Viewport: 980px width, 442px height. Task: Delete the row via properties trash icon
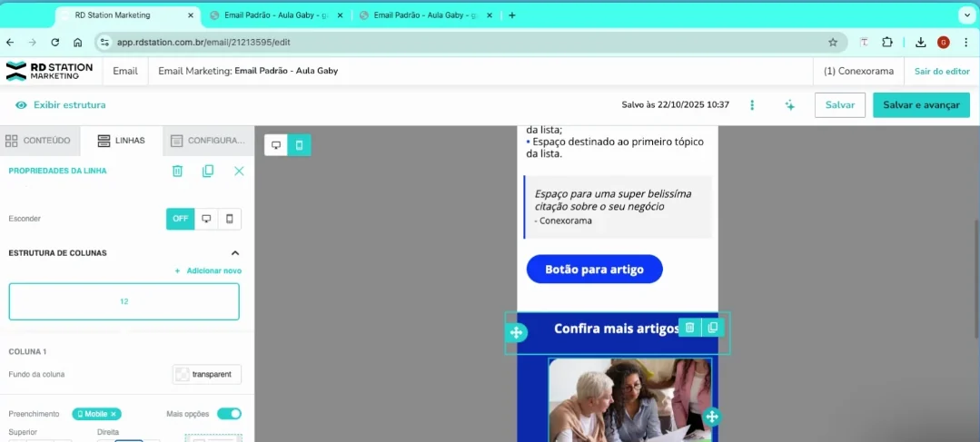point(177,171)
